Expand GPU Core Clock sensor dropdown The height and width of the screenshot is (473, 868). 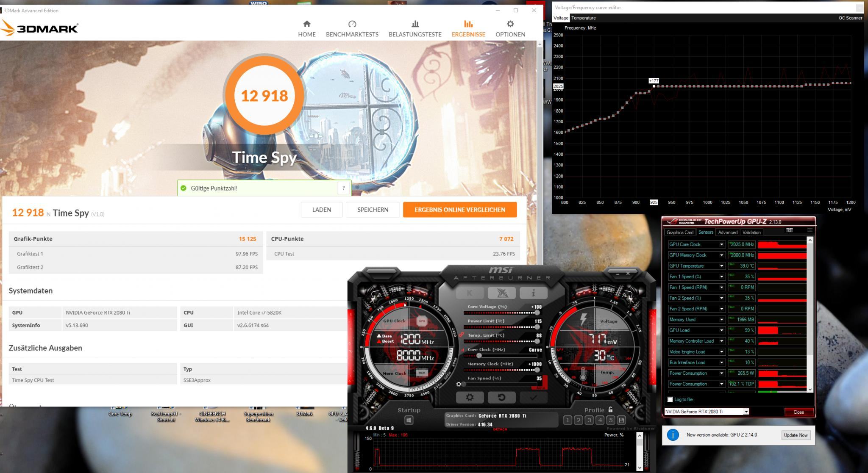[x=721, y=244]
